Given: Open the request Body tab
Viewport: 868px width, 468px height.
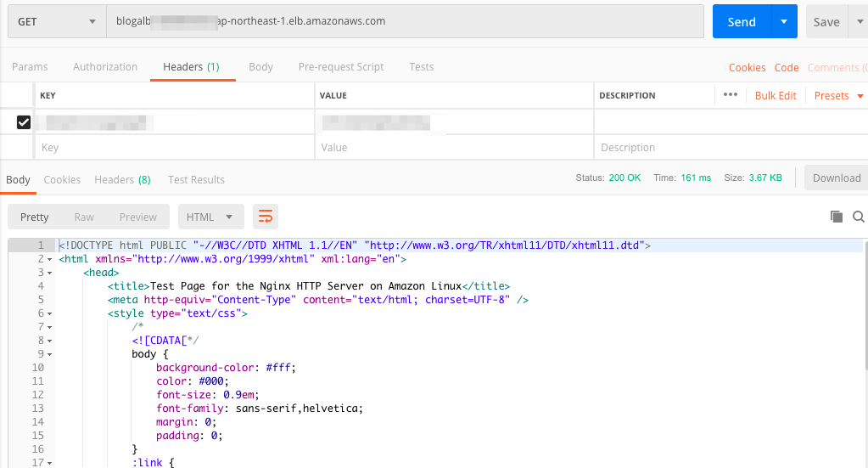Looking at the screenshot, I should coord(260,67).
